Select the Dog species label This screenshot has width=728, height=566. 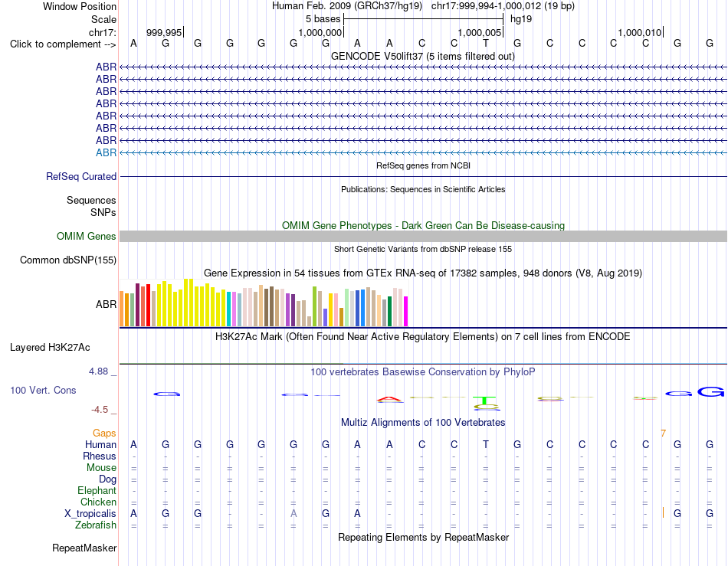(x=108, y=479)
